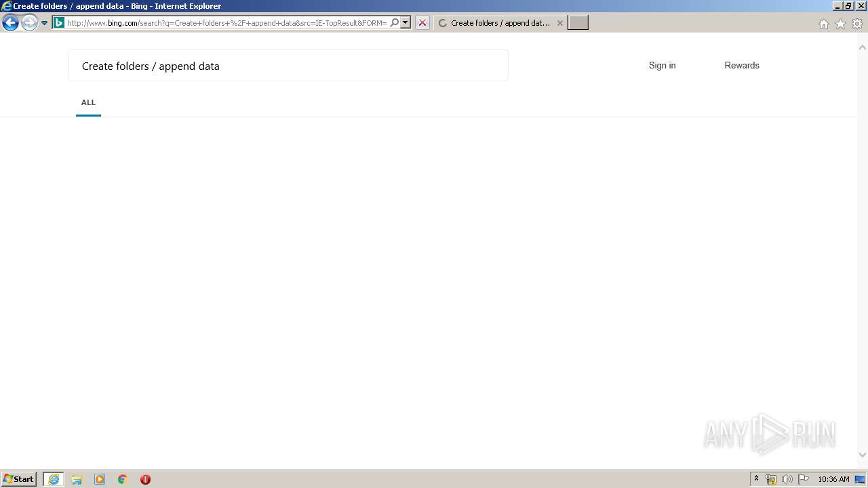The height and width of the screenshot is (488, 868).
Task: Click the magnifier search icon in address bar
Action: (394, 23)
